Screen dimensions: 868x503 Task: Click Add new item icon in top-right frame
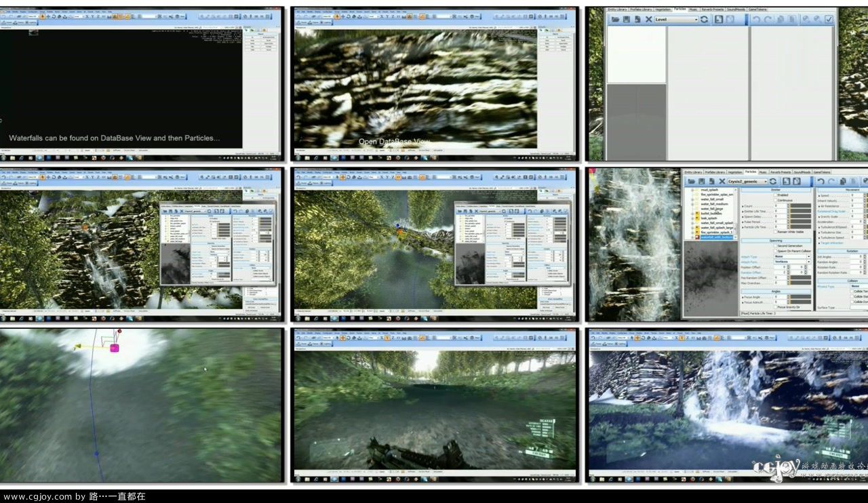coord(719,19)
